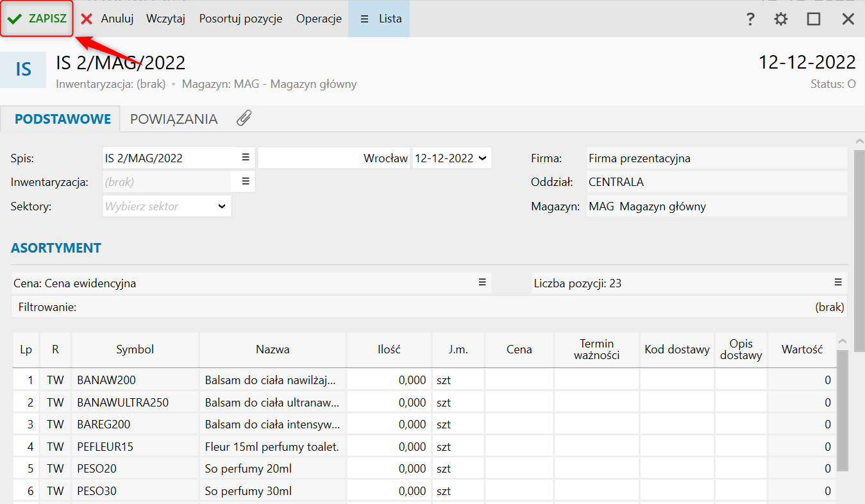
Task: Click the assortment table vertical scrollbar
Action: (843, 410)
